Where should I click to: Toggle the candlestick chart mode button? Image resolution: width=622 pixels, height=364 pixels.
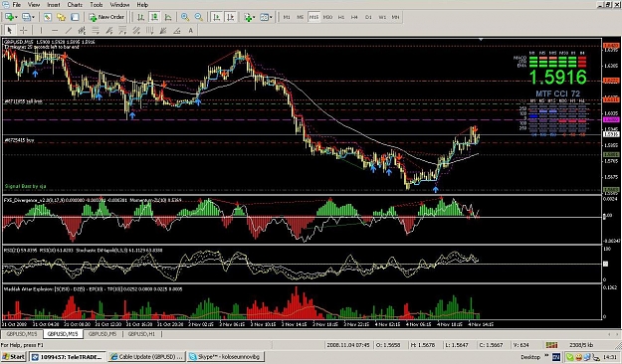coord(154,17)
